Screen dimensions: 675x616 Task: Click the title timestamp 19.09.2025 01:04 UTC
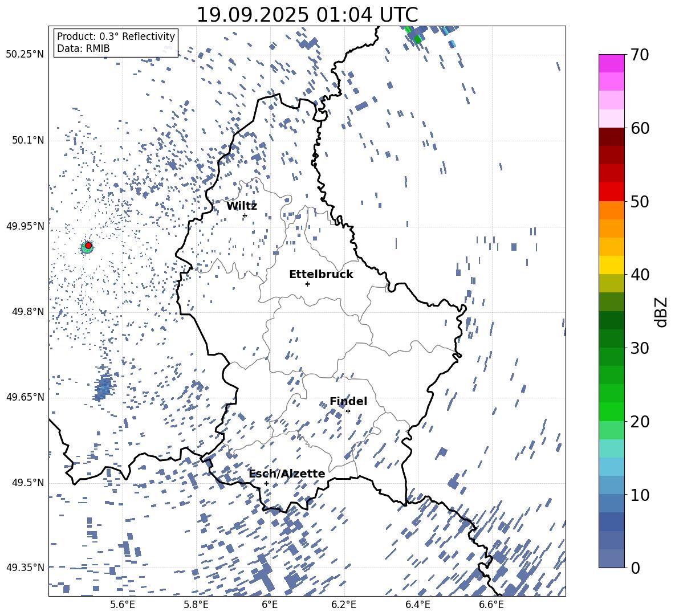point(307,15)
